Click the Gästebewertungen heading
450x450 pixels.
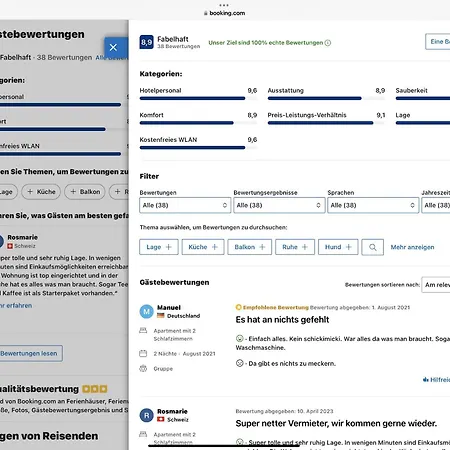(x=174, y=282)
